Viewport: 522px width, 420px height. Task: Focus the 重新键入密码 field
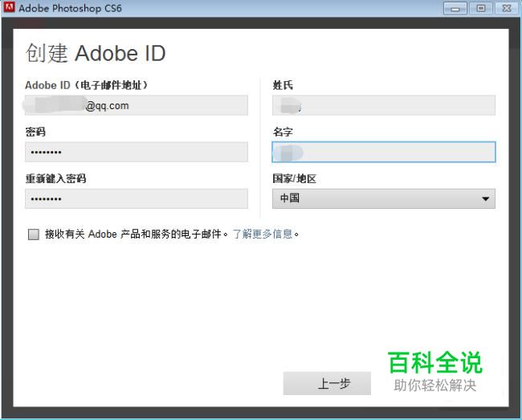click(x=137, y=198)
